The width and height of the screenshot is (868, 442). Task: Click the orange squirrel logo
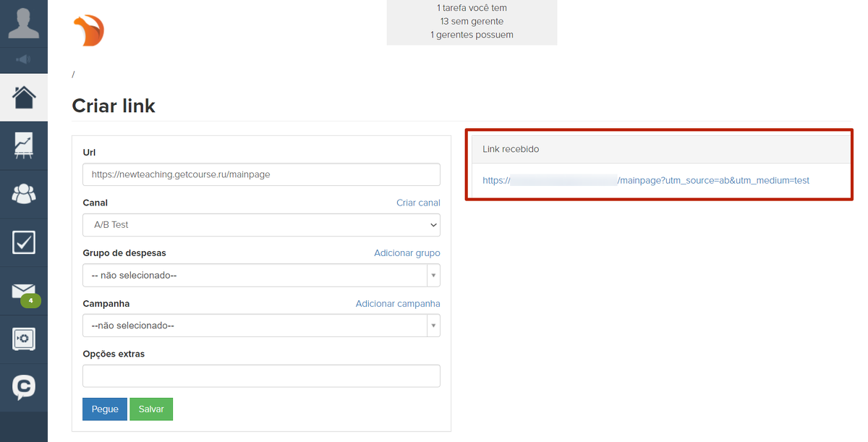(x=89, y=31)
